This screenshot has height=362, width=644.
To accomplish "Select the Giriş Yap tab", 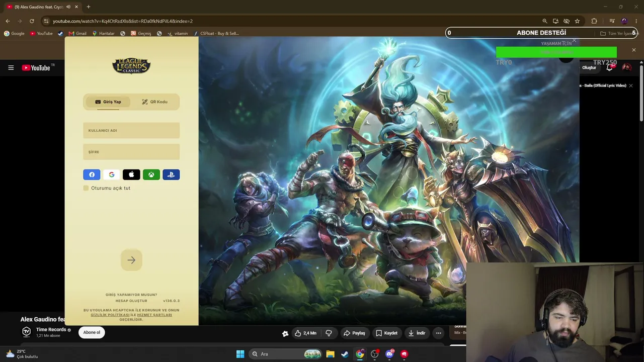I will (108, 102).
